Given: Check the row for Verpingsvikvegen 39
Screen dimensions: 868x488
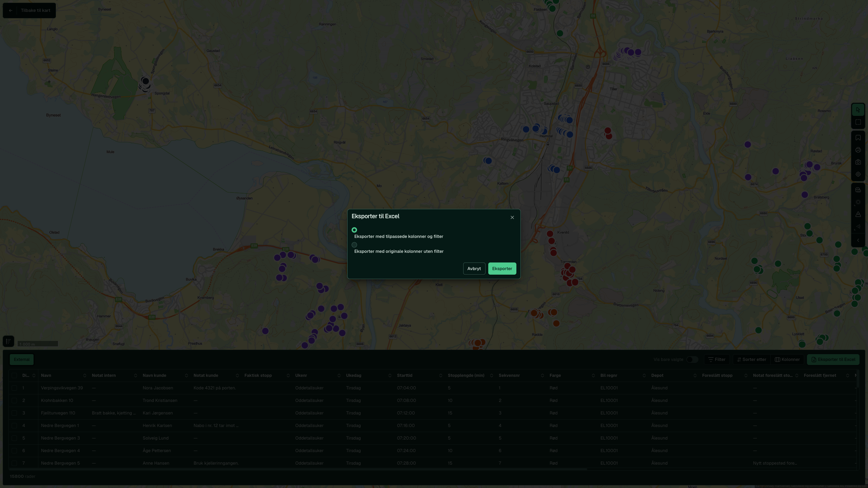Looking at the screenshot, I should (x=14, y=388).
